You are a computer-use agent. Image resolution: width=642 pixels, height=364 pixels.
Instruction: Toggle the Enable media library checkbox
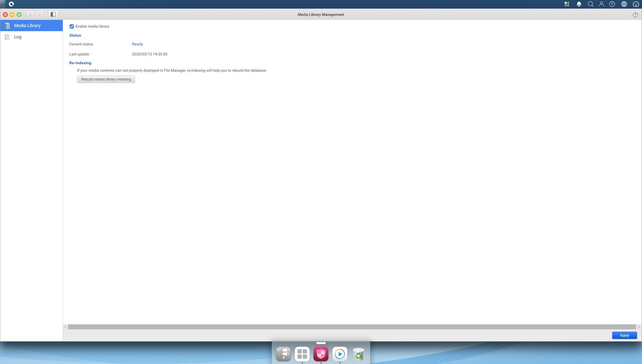pyautogui.click(x=71, y=26)
